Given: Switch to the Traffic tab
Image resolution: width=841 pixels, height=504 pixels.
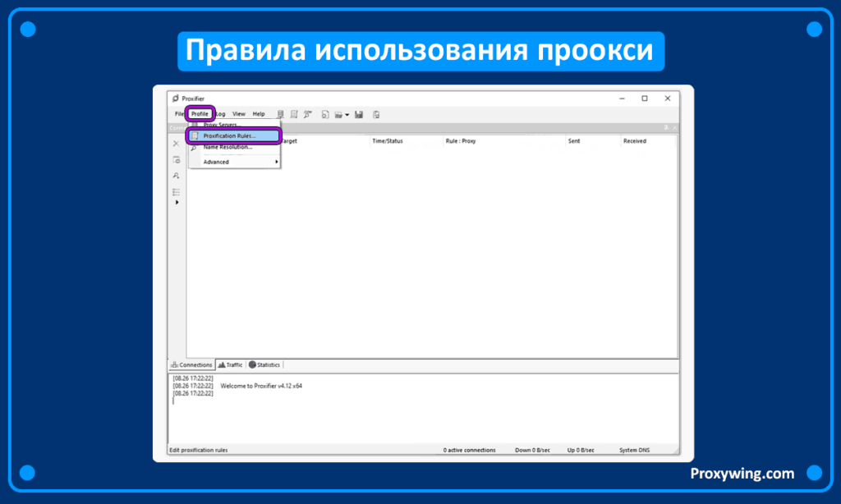Looking at the screenshot, I should pyautogui.click(x=230, y=365).
